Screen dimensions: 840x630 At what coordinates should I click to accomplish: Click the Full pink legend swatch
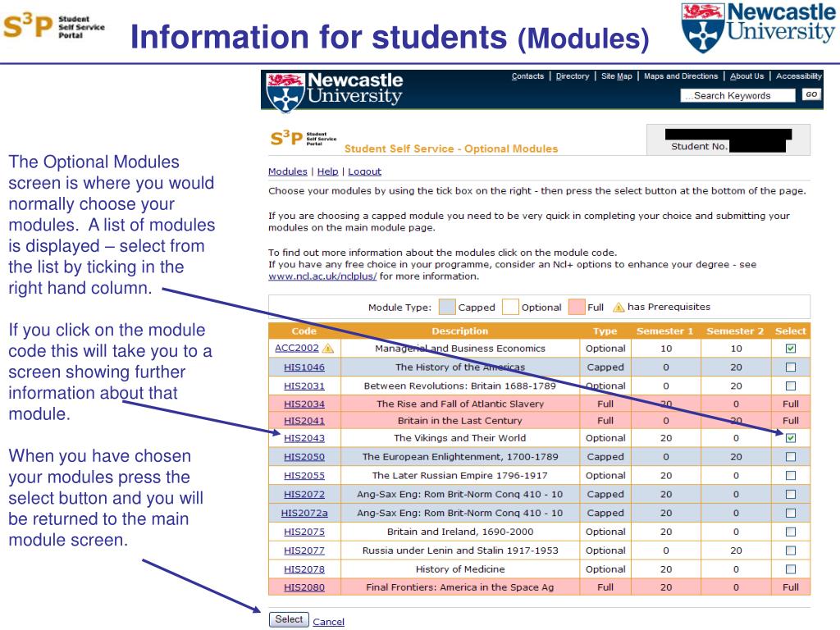click(577, 307)
